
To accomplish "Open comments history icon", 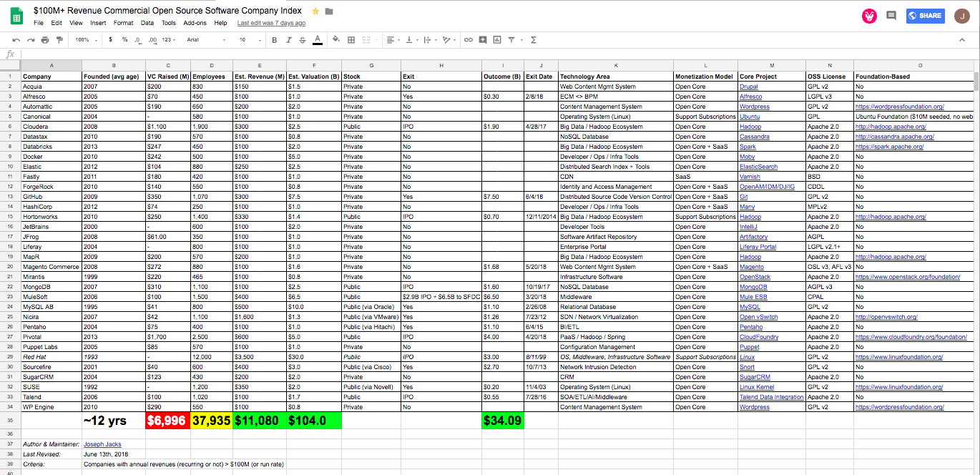I will (891, 15).
